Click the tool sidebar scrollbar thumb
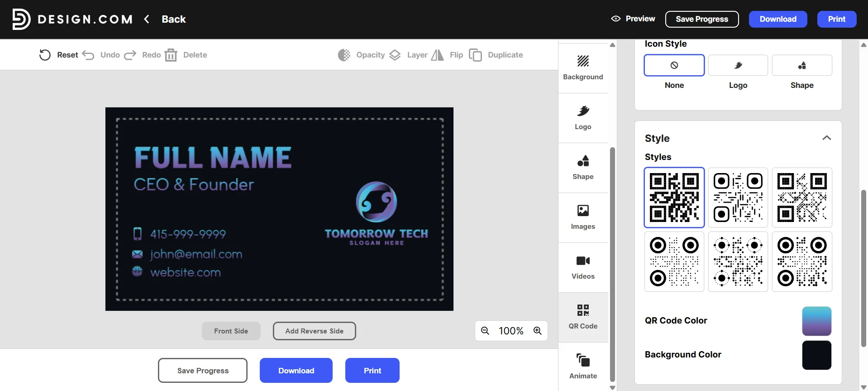868x391 pixels. pyautogui.click(x=612, y=264)
